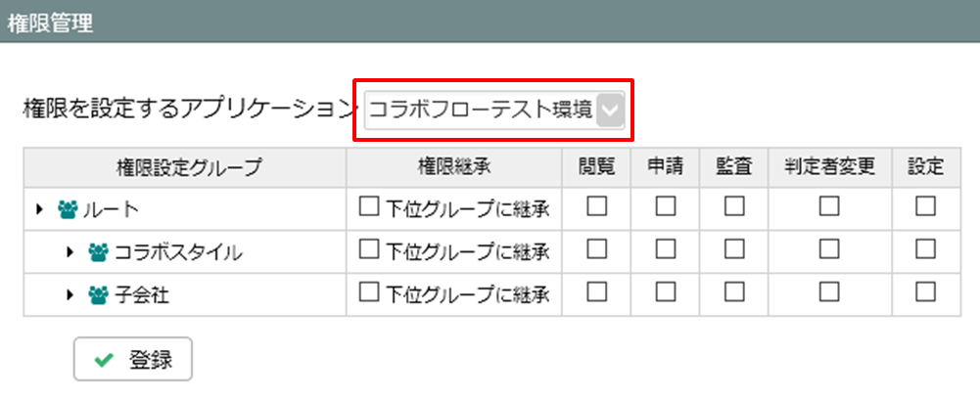
Task: Click the 登録 button
Action: pyautogui.click(x=132, y=359)
